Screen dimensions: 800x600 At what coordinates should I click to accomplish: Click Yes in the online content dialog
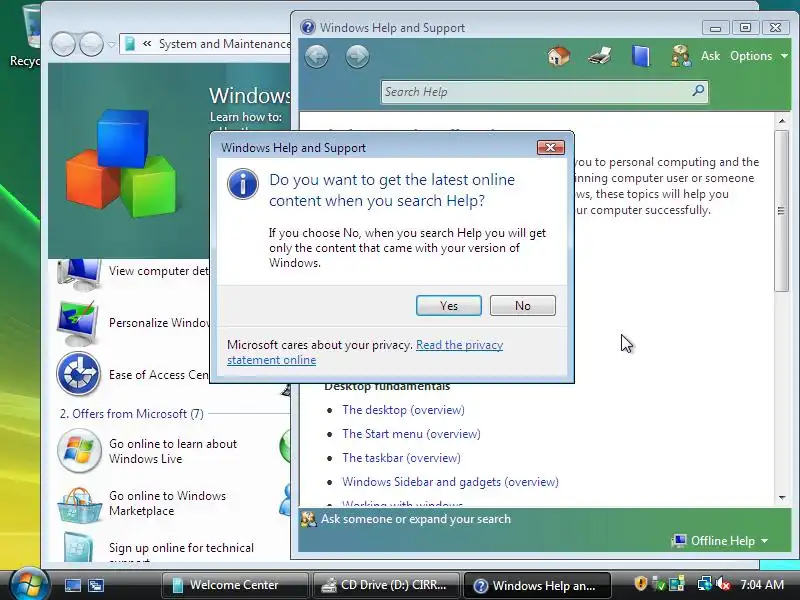(448, 306)
